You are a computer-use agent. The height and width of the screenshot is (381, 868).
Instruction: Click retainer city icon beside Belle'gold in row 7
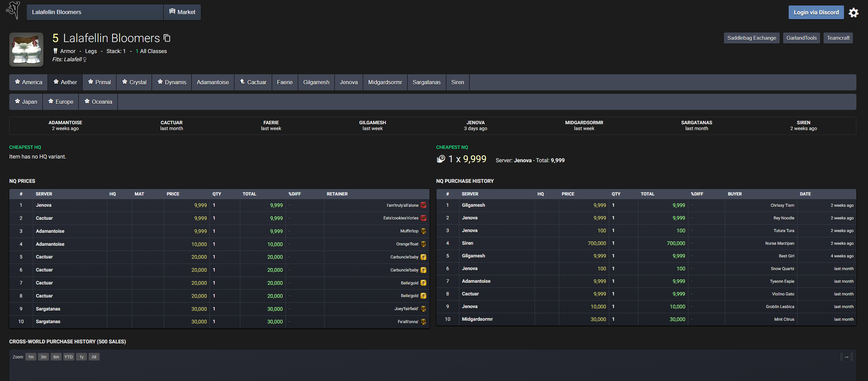pos(423,283)
